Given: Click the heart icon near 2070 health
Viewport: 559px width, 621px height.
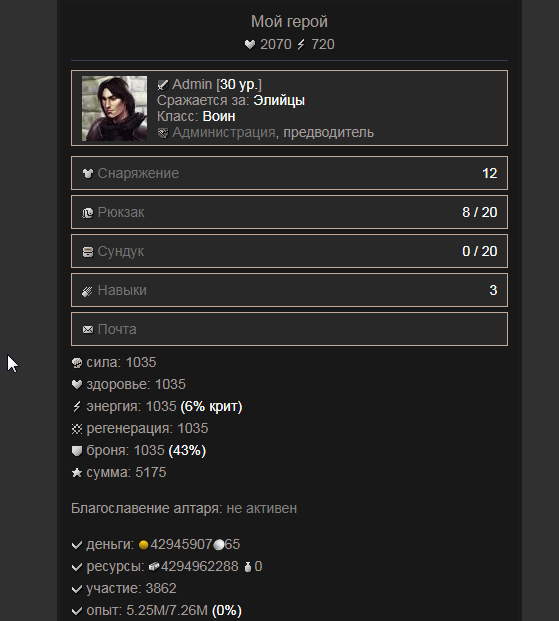Looking at the screenshot, I should [x=250, y=44].
